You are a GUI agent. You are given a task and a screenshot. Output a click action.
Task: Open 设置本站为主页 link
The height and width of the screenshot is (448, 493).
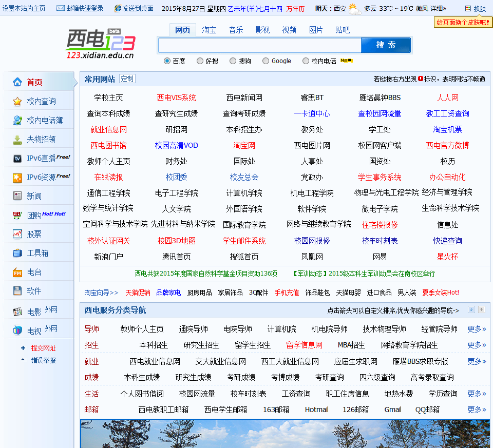point(24,9)
